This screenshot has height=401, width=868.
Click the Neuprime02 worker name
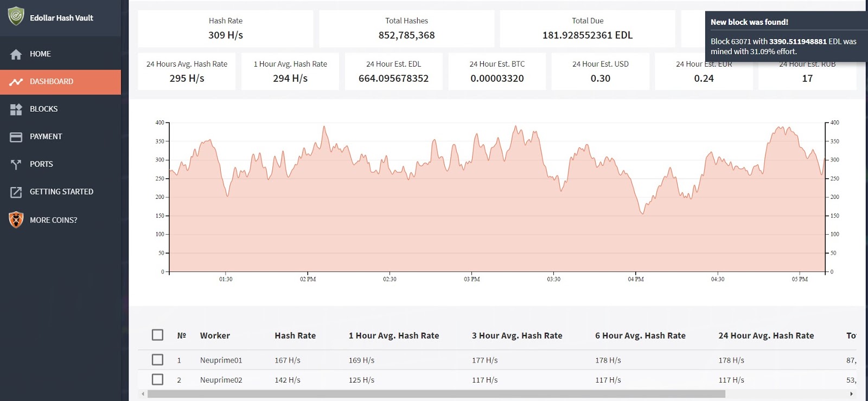point(221,380)
